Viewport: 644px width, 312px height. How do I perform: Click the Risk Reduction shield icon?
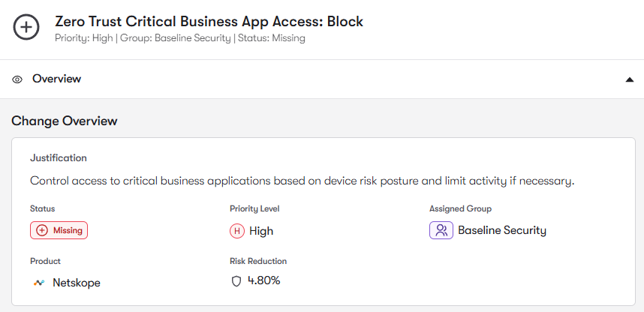[236, 281]
